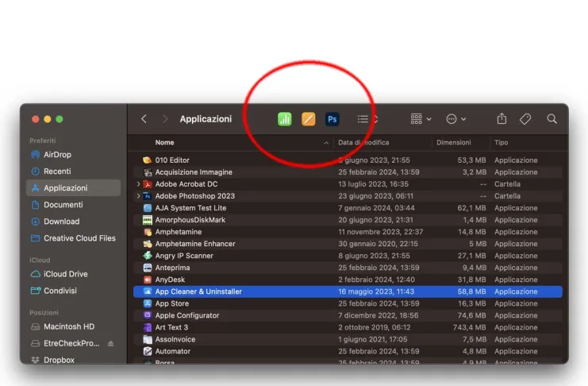This screenshot has width=588, height=386.
Task: Select the 010 Editor app icon
Action: tap(148, 160)
